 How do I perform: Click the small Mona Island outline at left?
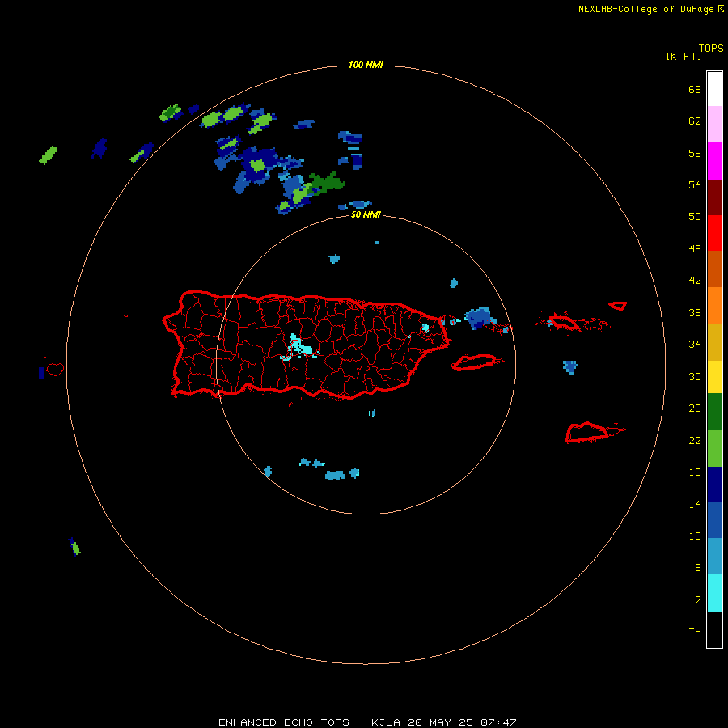tap(55, 369)
